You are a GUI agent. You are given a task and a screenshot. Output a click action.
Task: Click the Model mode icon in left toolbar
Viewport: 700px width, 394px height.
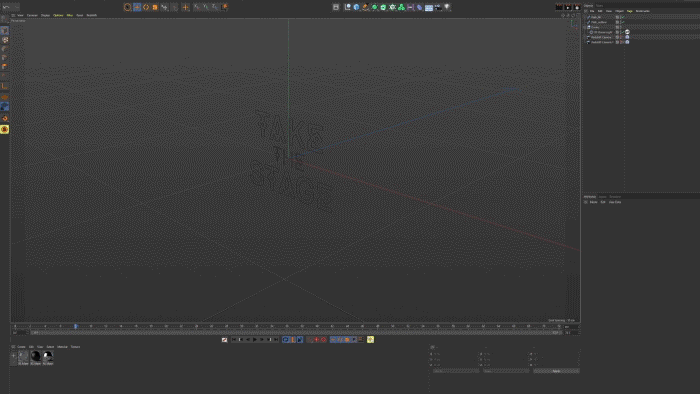tap(4, 31)
